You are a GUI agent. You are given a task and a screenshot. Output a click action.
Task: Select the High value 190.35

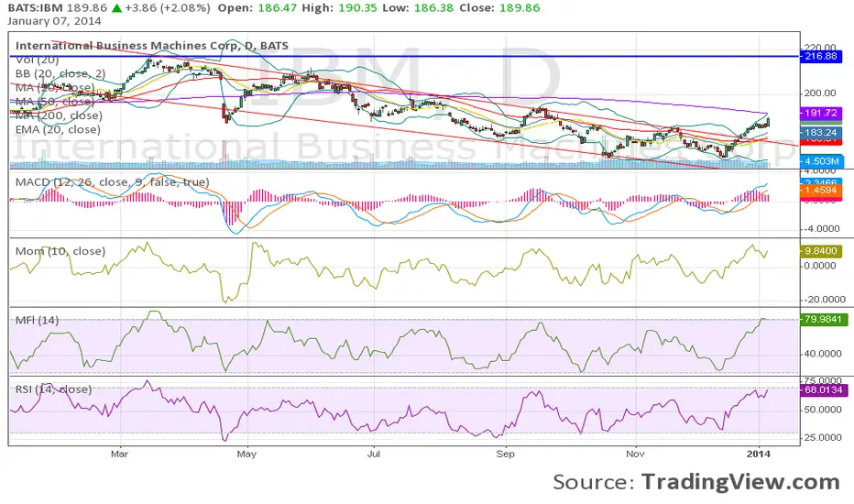tap(356, 8)
